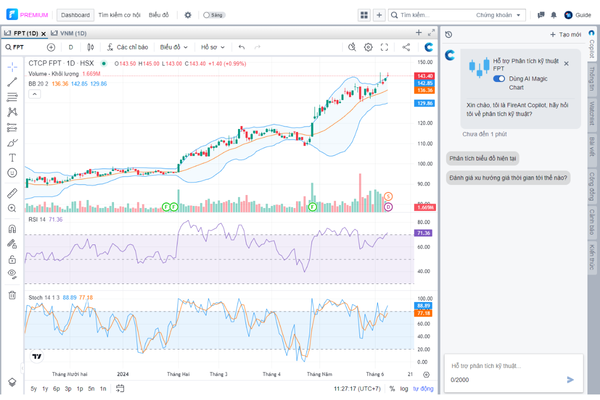Select the pattern drawing tool
The height and width of the screenshot is (400, 600).
(x=12, y=112)
